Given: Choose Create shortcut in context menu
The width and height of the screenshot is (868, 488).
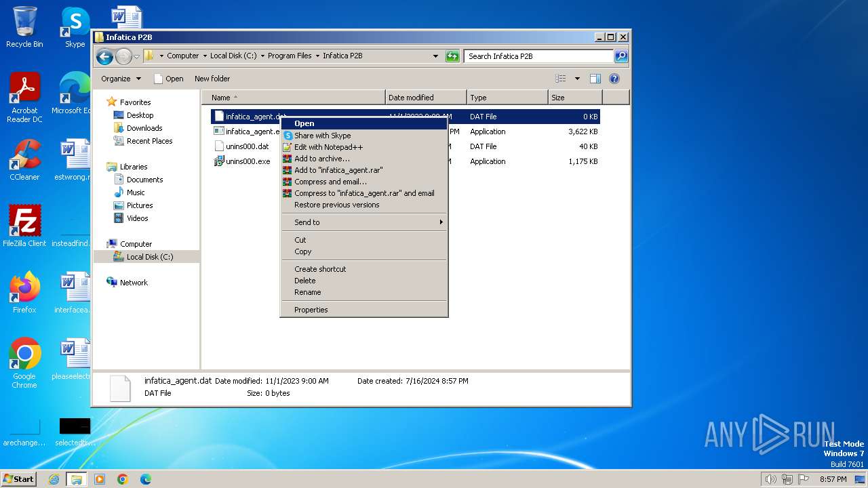Looking at the screenshot, I should (x=364, y=269).
